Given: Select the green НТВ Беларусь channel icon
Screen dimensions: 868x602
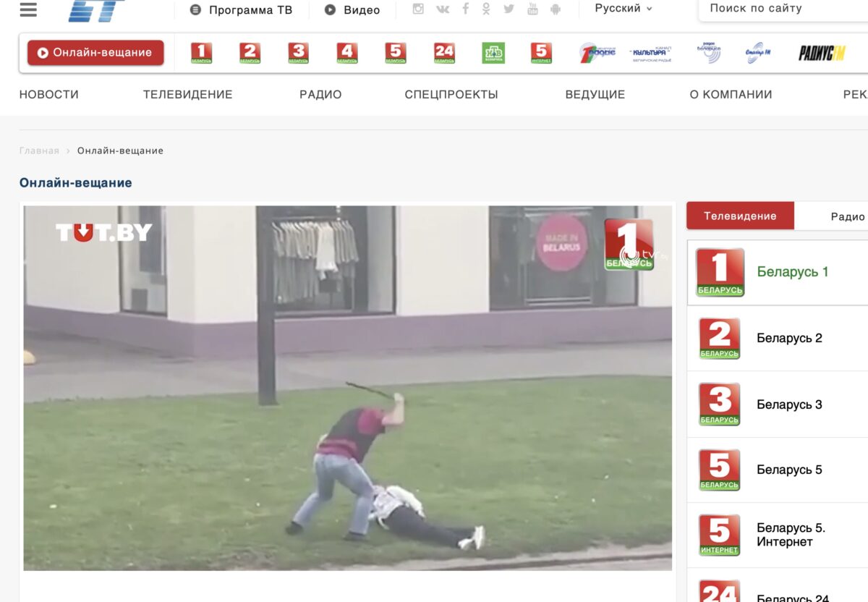Looking at the screenshot, I should [493, 53].
